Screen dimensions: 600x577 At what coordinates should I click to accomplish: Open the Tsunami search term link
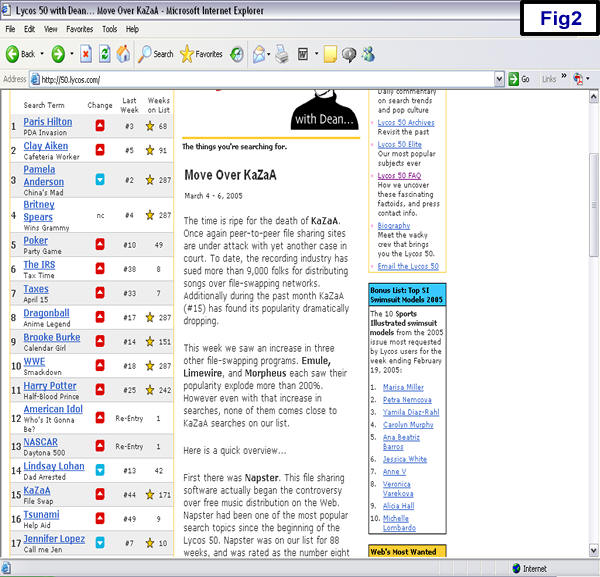(x=41, y=515)
